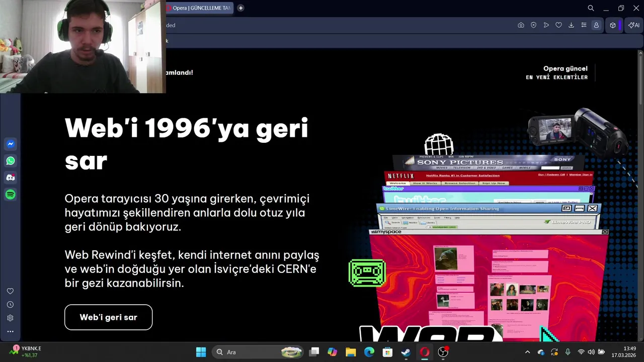Open the sidebar three-dots menu

pos(10,331)
